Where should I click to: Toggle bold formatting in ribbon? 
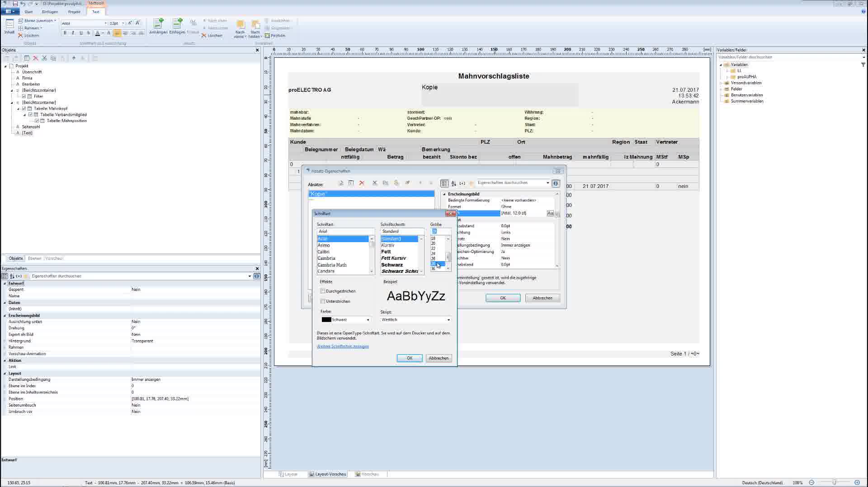click(x=65, y=33)
